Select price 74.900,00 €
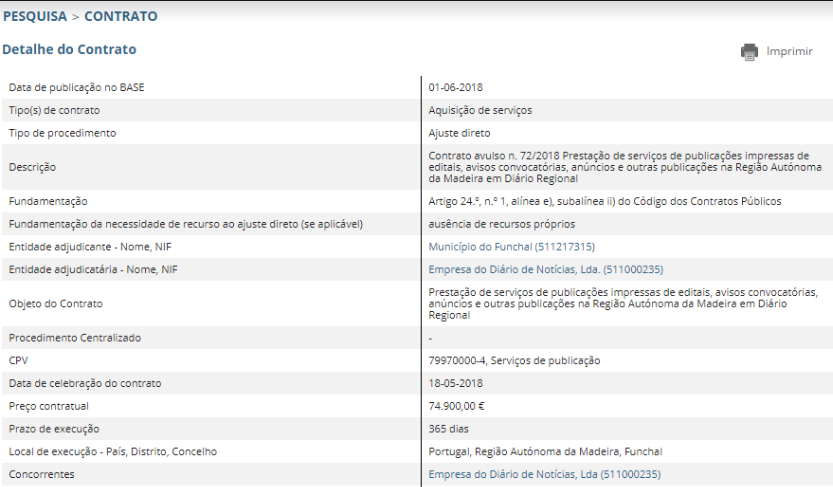This screenshot has width=833, height=487. (456, 406)
